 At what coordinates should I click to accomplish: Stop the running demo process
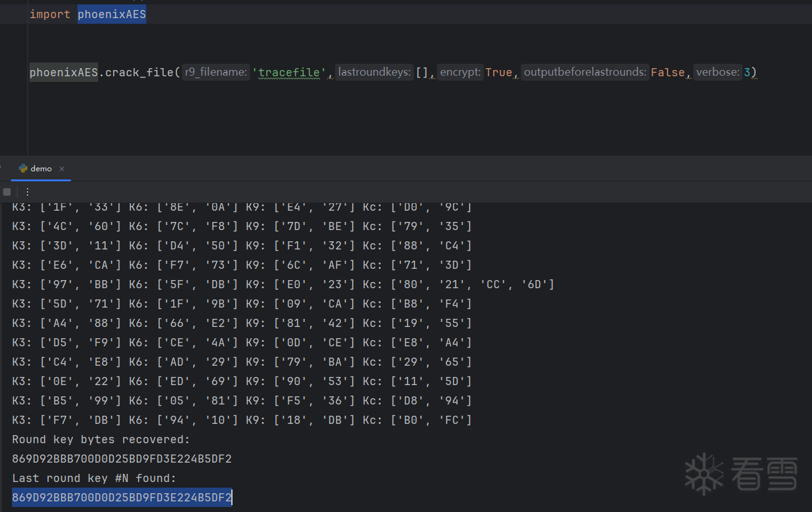(7, 192)
